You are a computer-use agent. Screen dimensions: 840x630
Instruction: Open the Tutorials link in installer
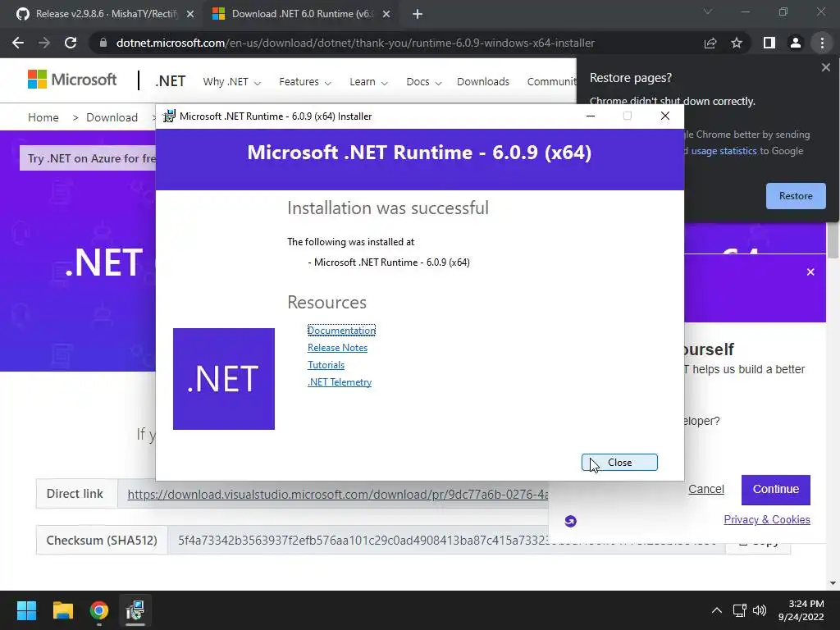pos(326,364)
